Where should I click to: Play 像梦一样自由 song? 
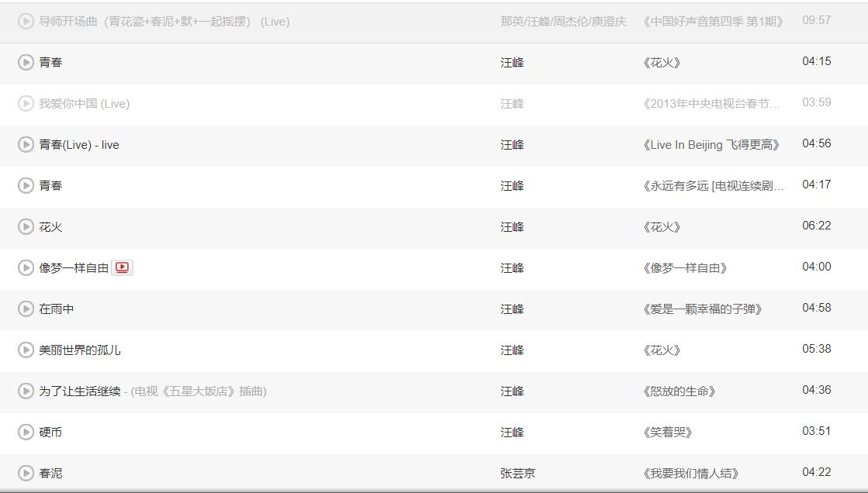(26, 267)
